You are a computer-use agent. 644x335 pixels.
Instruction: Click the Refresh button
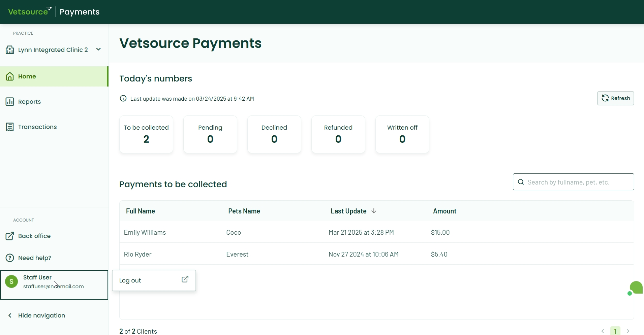tap(616, 98)
